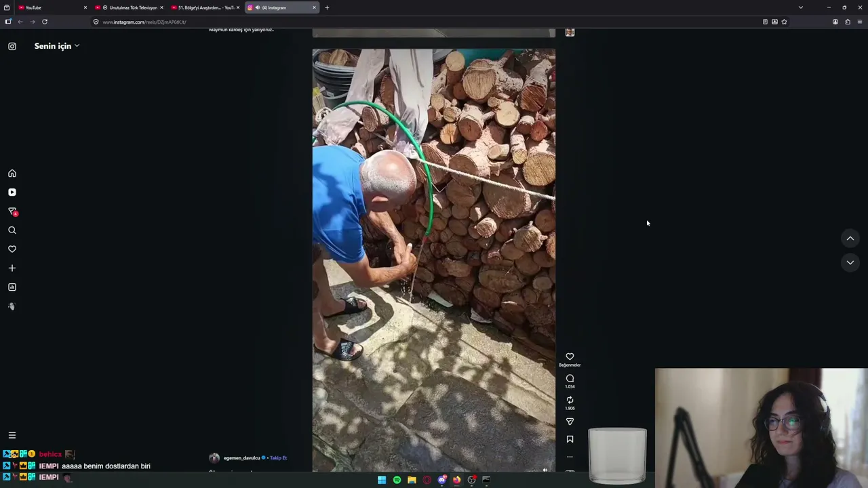The image size is (868, 488).
Task: Open the profile avatar in the sidebar
Action: (12, 306)
